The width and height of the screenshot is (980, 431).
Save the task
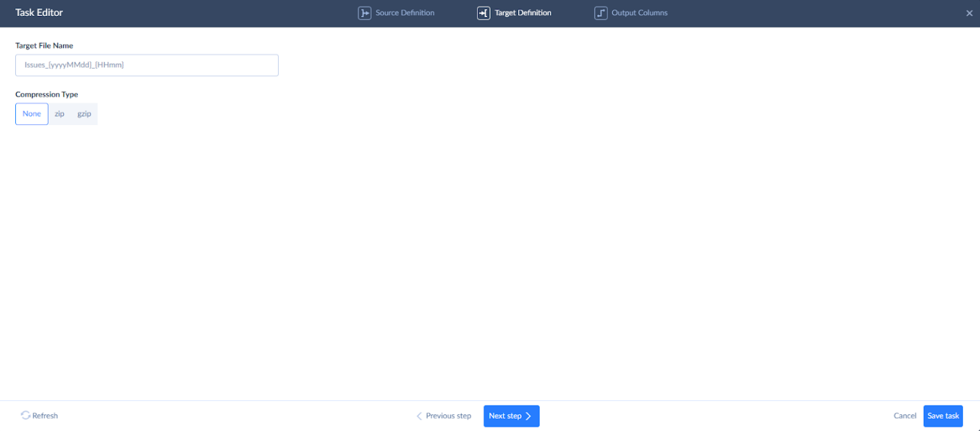pyautogui.click(x=943, y=416)
